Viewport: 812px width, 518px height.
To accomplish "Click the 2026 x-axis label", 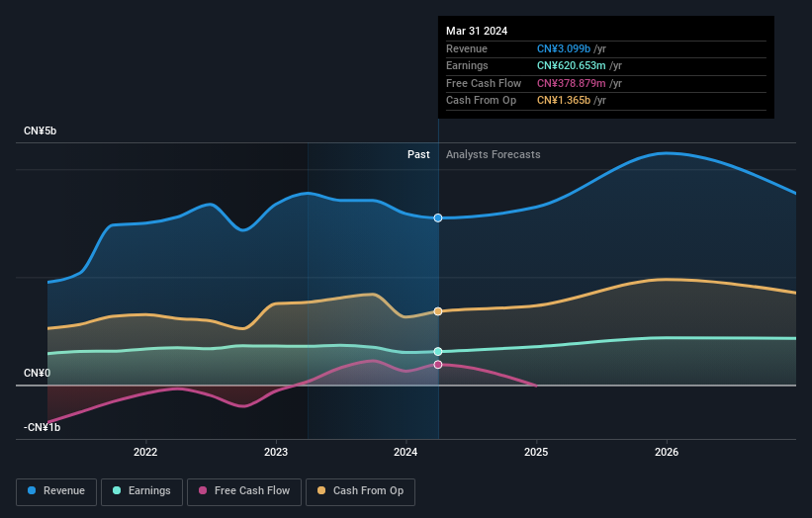I will 667,452.
